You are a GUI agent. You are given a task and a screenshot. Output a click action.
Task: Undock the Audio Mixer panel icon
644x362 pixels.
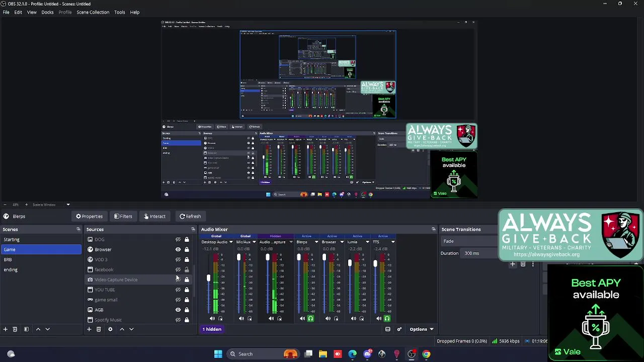click(x=433, y=229)
